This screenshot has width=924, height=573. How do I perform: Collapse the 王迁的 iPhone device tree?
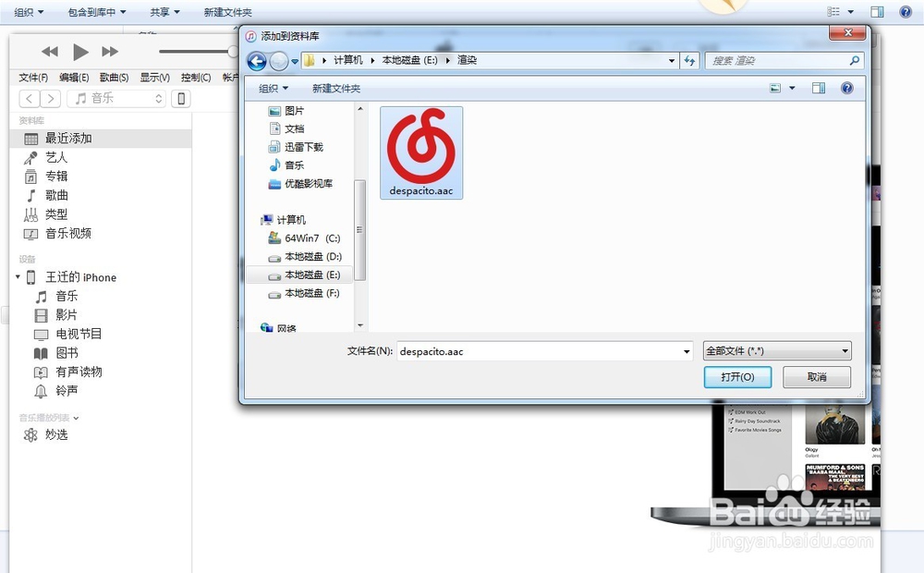(x=18, y=277)
